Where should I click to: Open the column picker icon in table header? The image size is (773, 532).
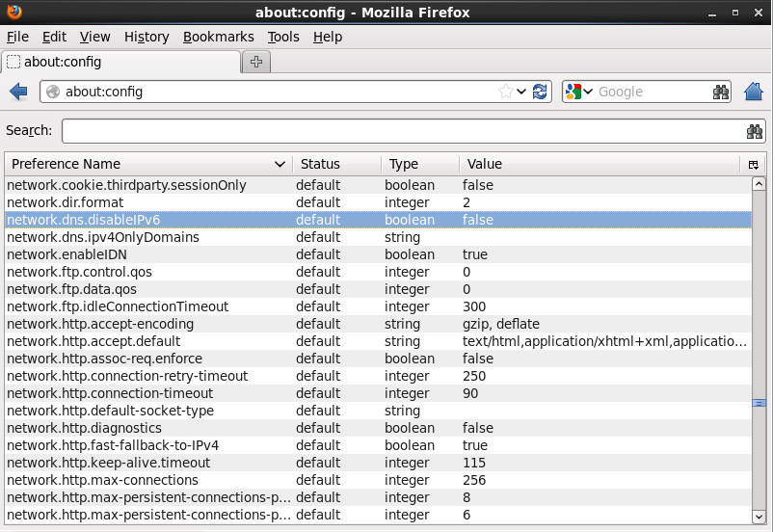(x=754, y=165)
